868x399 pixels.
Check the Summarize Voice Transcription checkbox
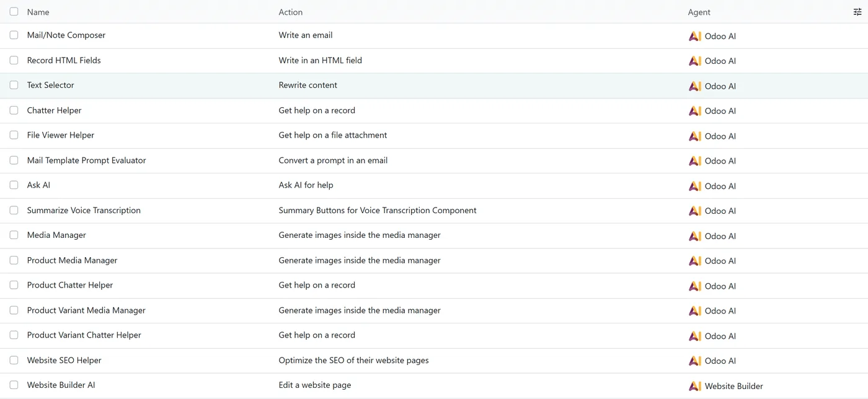click(14, 210)
